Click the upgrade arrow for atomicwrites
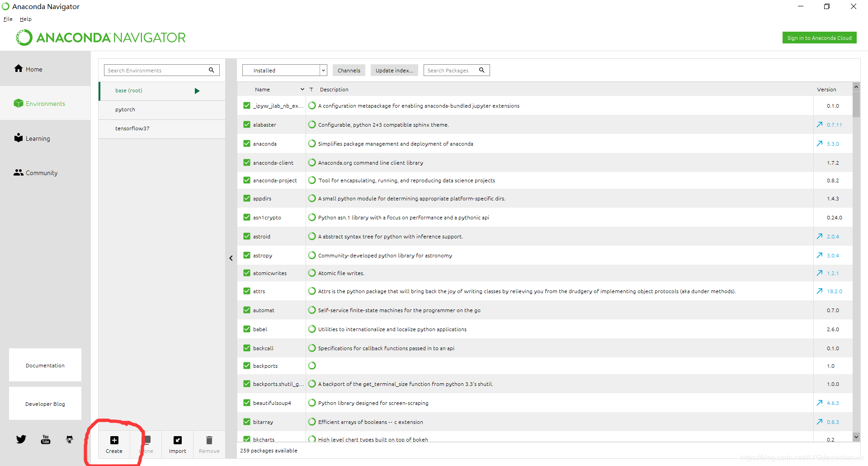The image size is (868, 466). point(820,273)
